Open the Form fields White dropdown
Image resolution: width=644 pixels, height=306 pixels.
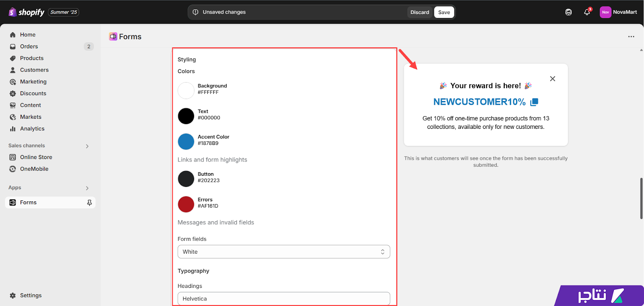pos(284,252)
